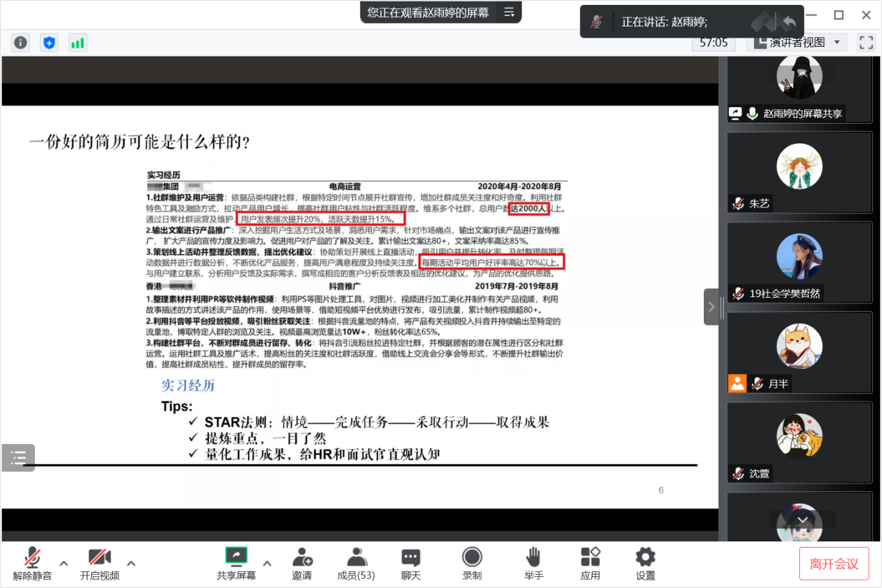
Task: Open the Chat panel
Action: click(x=411, y=564)
